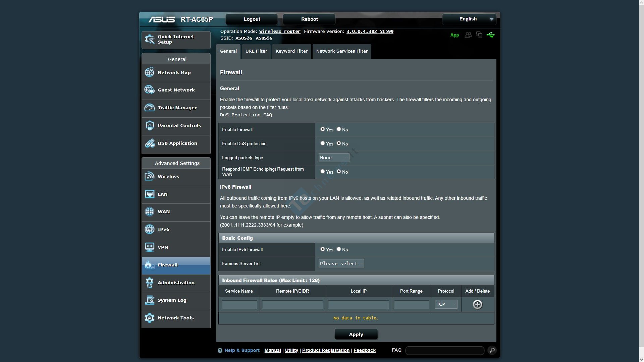
Task: Click the USB Application icon
Action: [x=150, y=143]
